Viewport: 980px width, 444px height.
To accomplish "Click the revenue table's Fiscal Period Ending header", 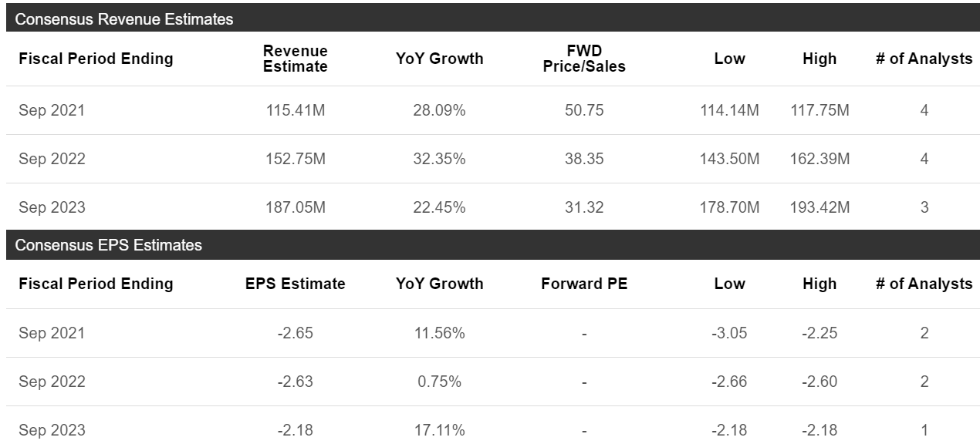I will (96, 59).
